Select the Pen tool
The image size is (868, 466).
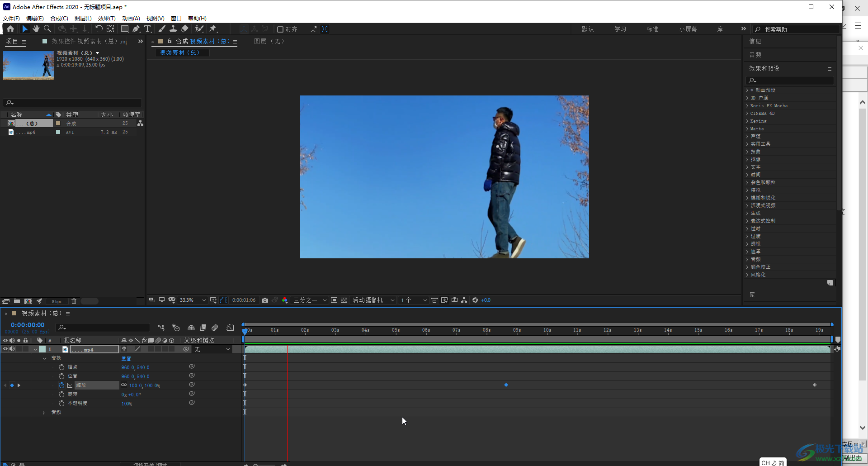(136, 29)
